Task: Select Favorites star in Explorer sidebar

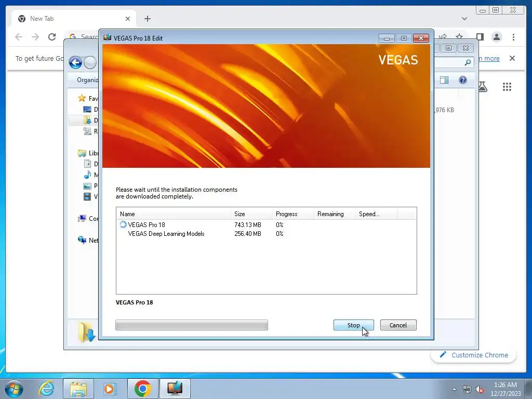Action: point(82,98)
